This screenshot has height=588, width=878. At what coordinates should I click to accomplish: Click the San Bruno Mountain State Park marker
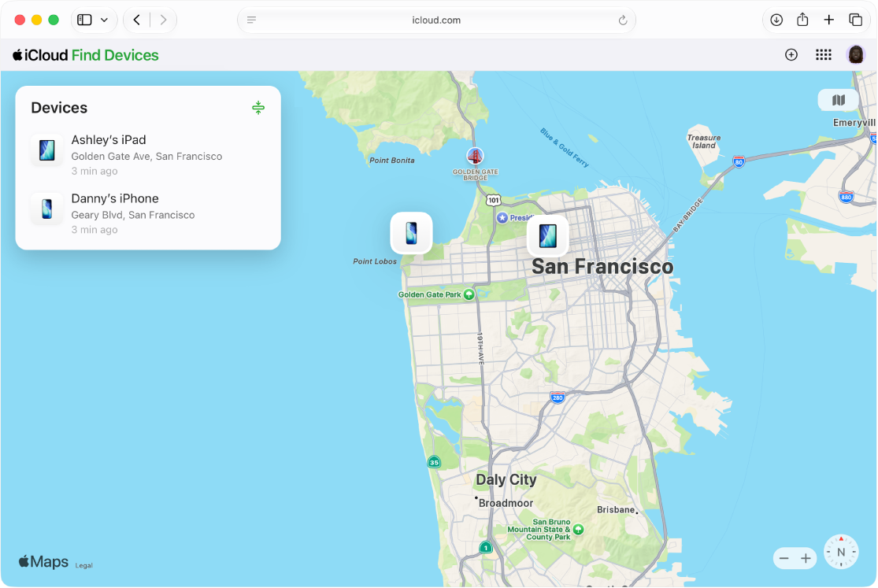(579, 529)
